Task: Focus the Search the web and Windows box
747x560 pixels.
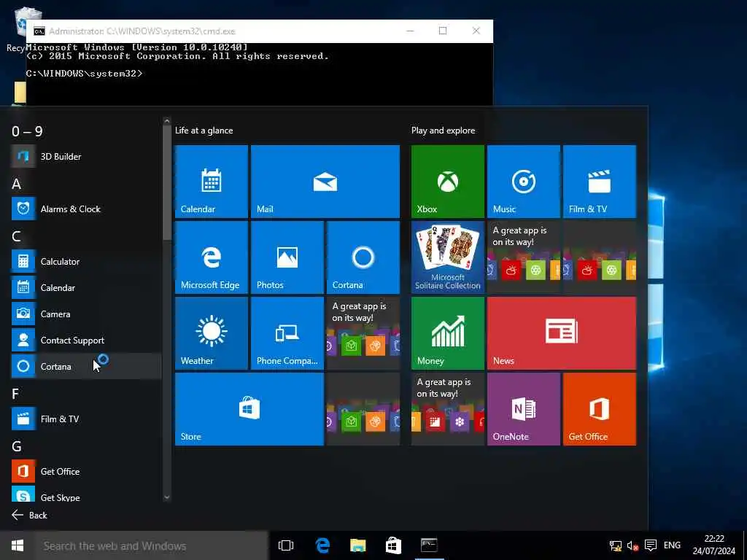Action: pos(152,545)
